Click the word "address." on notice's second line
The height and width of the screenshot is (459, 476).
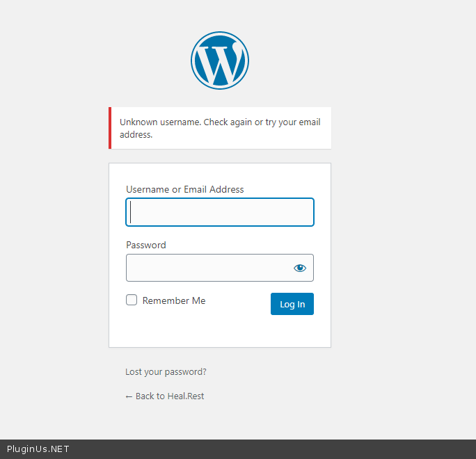click(x=136, y=135)
